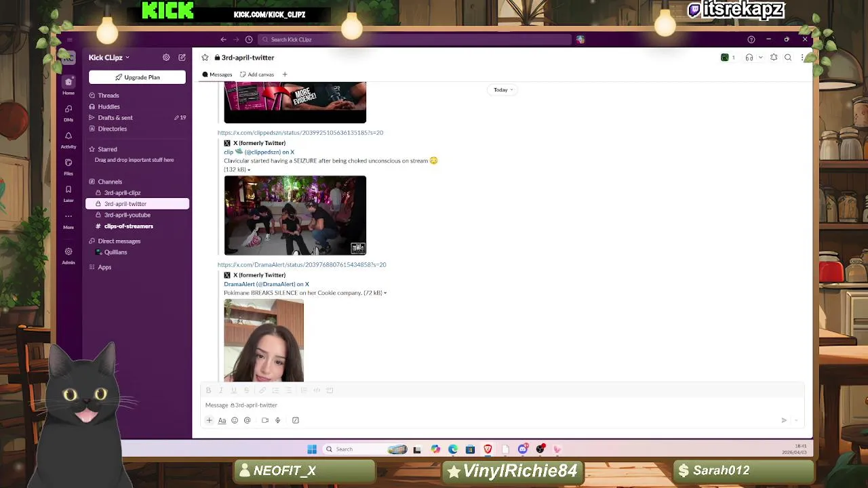
Task: Record a video clip from the composer
Action: coord(265,420)
